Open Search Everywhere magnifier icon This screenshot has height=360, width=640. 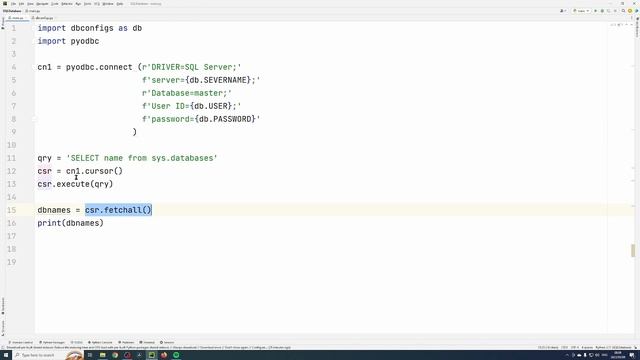tap(623, 11)
